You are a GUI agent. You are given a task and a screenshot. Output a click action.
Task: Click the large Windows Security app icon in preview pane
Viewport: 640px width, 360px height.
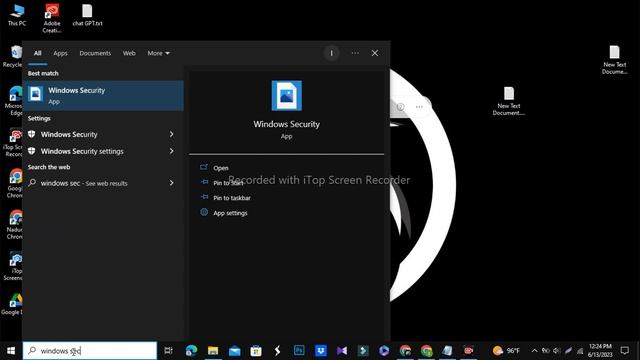point(287,96)
